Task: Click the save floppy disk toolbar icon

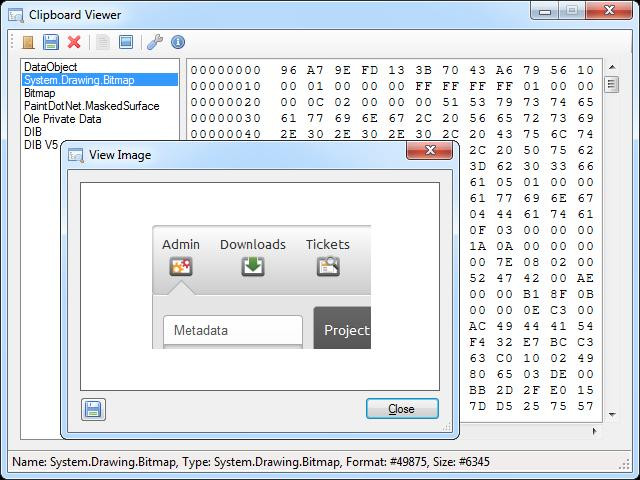Action: click(51, 42)
